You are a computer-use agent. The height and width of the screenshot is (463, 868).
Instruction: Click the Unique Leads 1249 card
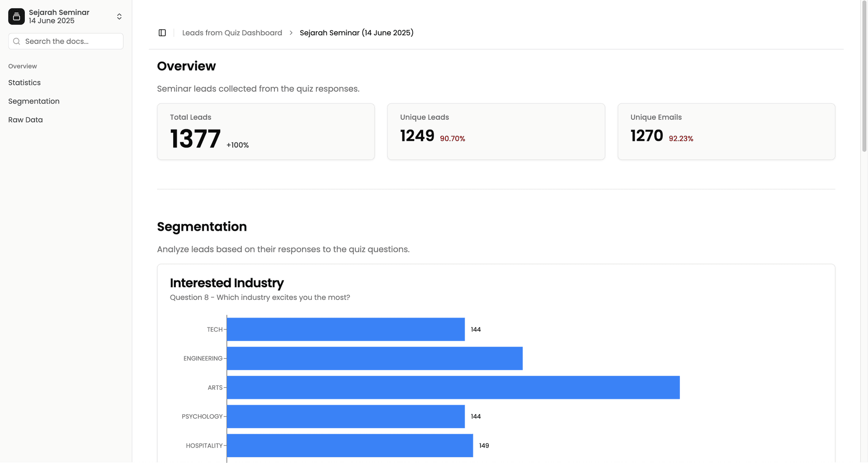tap(496, 131)
